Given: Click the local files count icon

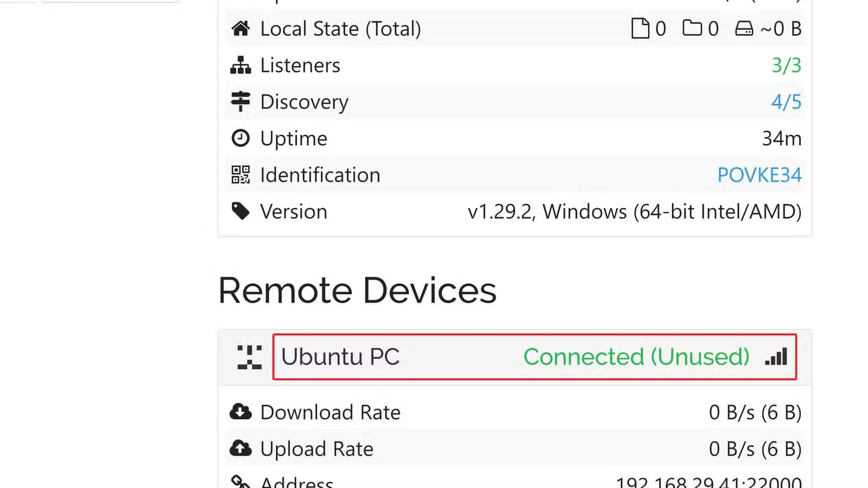Looking at the screenshot, I should click(640, 28).
